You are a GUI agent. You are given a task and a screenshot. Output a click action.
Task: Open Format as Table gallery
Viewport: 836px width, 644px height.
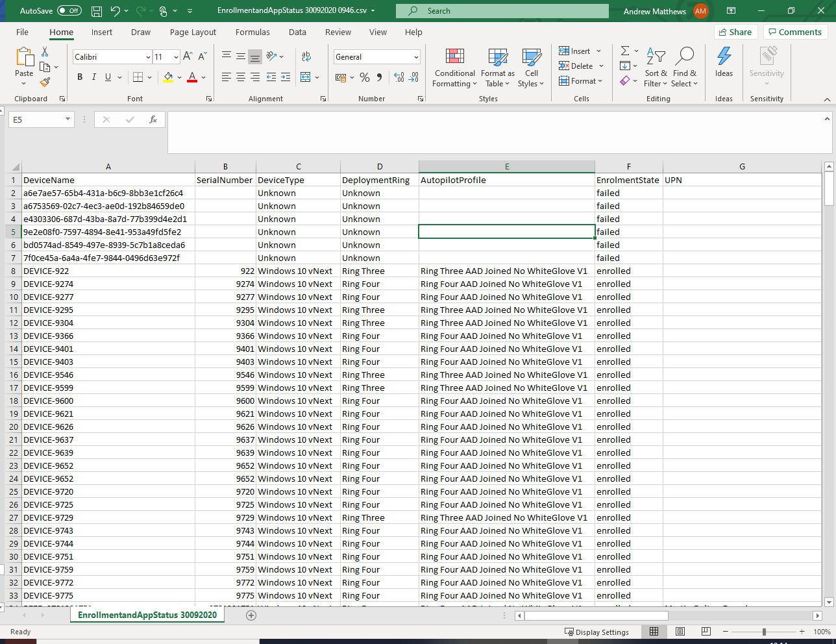pos(498,68)
